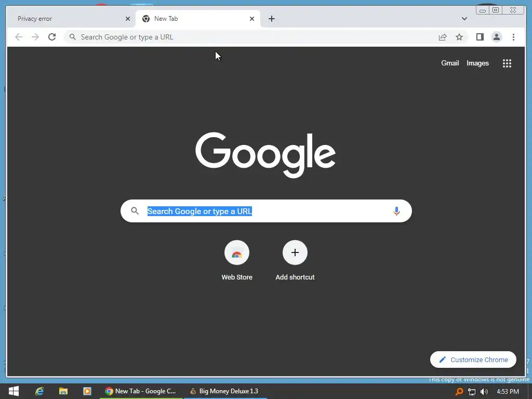
Task: Expand the tab search chevron
Action: click(x=464, y=19)
